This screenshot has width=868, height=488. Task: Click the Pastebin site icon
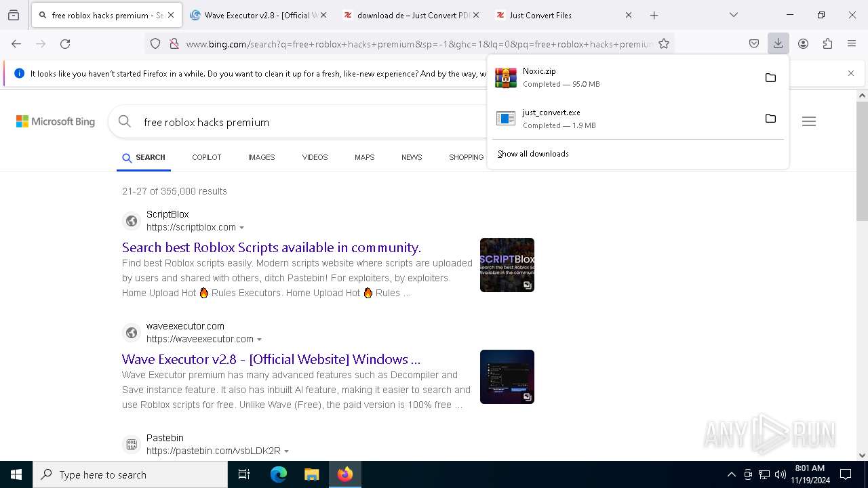132,445
